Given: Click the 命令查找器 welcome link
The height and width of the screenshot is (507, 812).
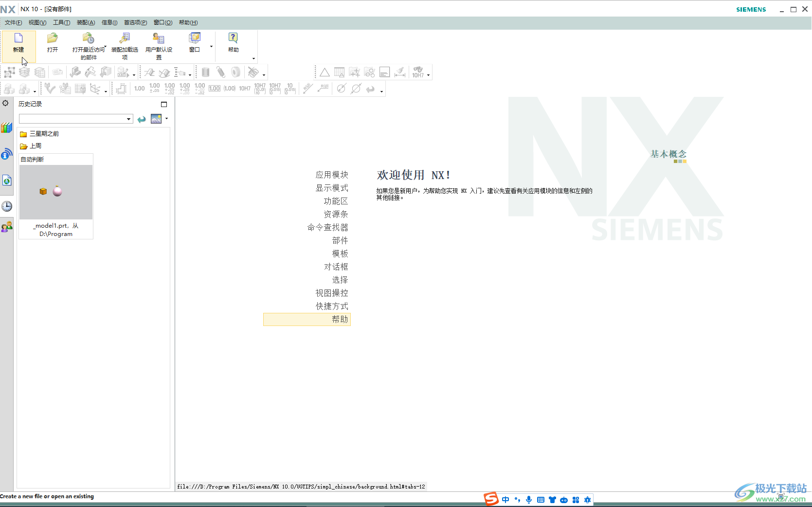Looking at the screenshot, I should (328, 227).
